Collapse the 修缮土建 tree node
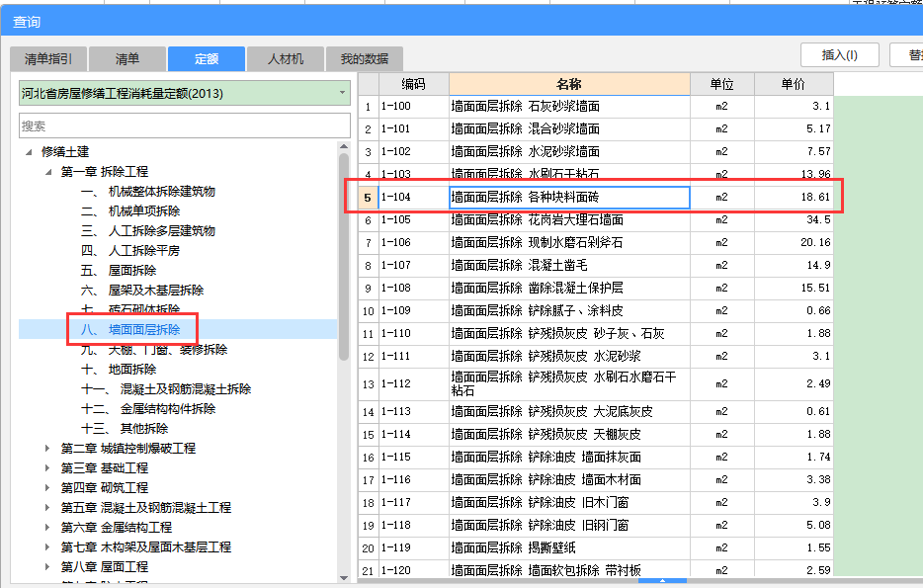This screenshot has height=588, width=923. tap(29, 152)
